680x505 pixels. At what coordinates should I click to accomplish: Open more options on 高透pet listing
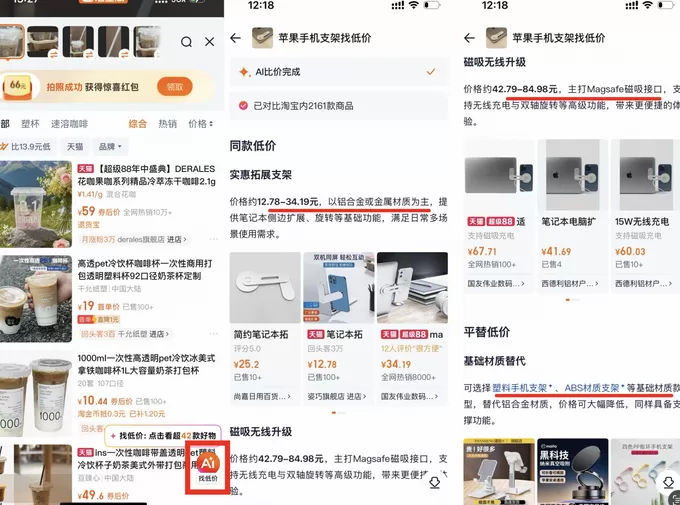(x=213, y=334)
